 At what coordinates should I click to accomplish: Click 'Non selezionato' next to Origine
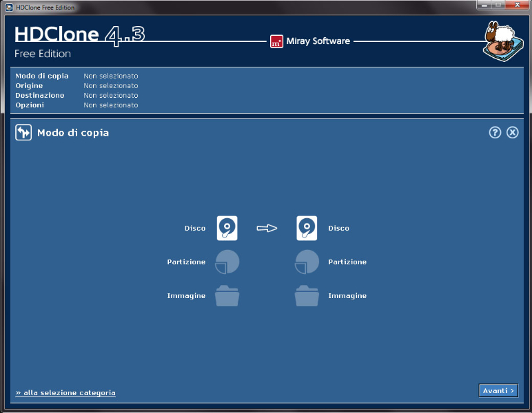click(111, 86)
